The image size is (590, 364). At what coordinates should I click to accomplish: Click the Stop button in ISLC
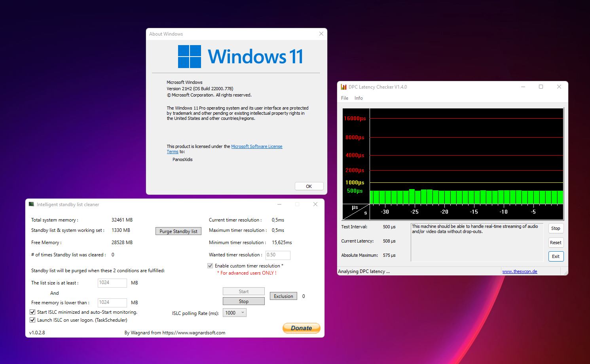244,301
